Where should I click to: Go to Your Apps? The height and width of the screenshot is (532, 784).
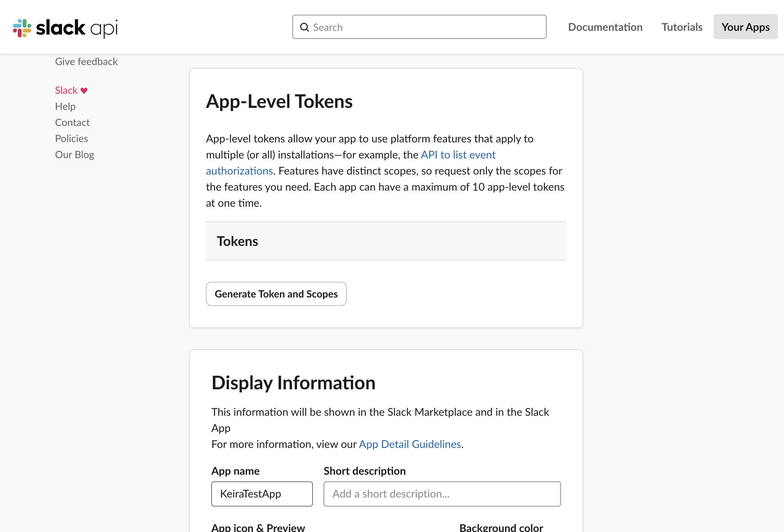(x=745, y=27)
